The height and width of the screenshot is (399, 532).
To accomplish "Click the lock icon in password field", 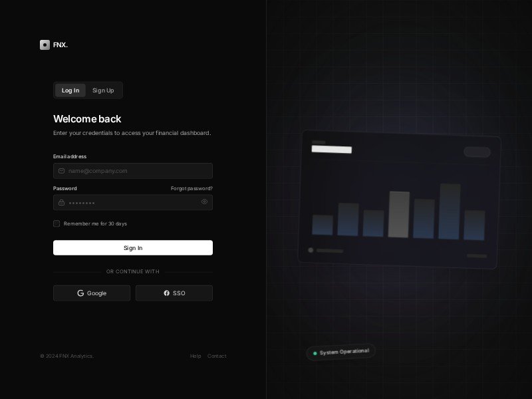I will click(61, 202).
